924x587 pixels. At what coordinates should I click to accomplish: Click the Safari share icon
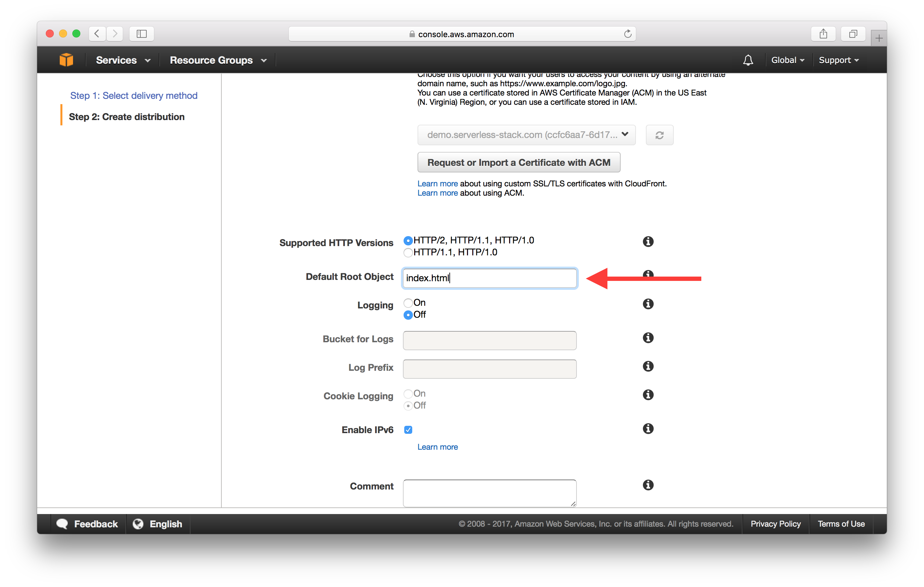coord(823,34)
